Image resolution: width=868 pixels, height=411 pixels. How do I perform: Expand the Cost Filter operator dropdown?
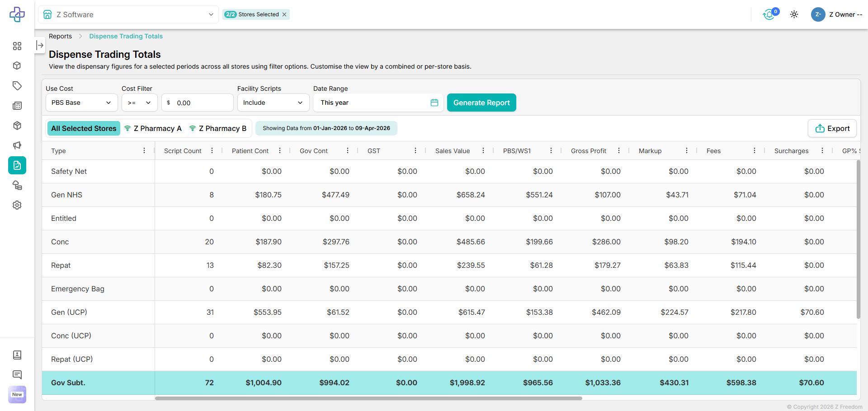pos(139,103)
